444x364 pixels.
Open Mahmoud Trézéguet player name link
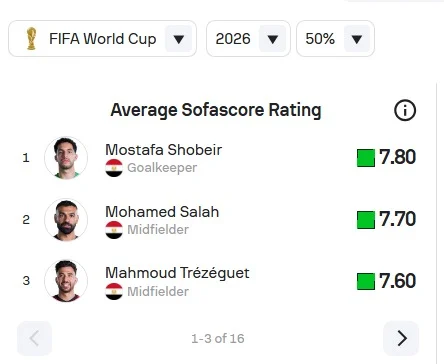177,273
